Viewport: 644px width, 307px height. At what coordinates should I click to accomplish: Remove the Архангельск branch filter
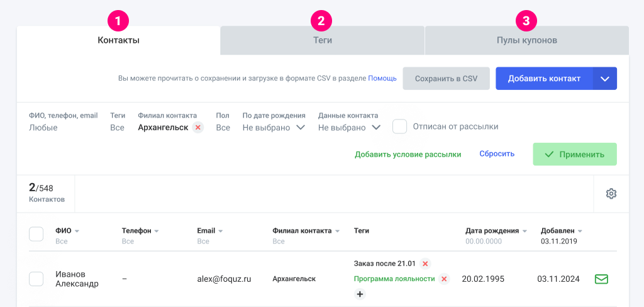(197, 128)
